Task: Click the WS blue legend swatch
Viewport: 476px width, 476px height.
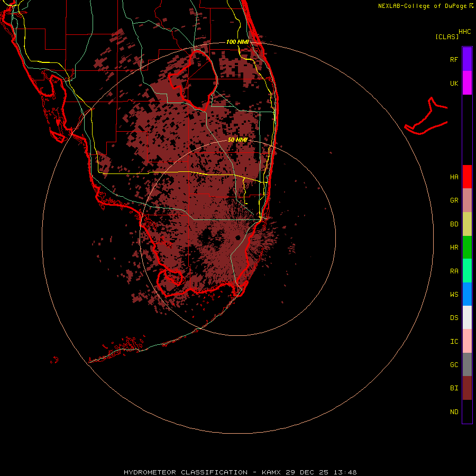Action: 467,294
